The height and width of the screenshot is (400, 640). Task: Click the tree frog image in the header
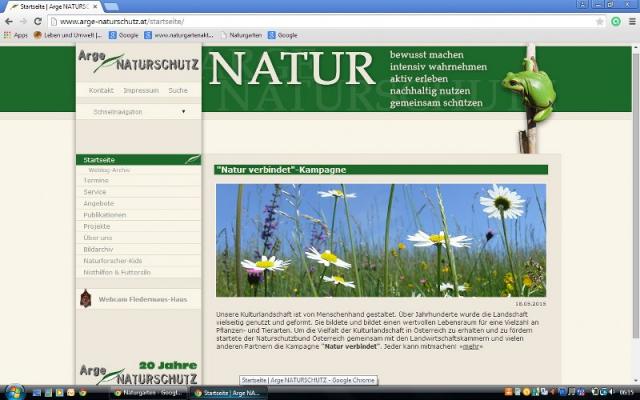(x=529, y=90)
